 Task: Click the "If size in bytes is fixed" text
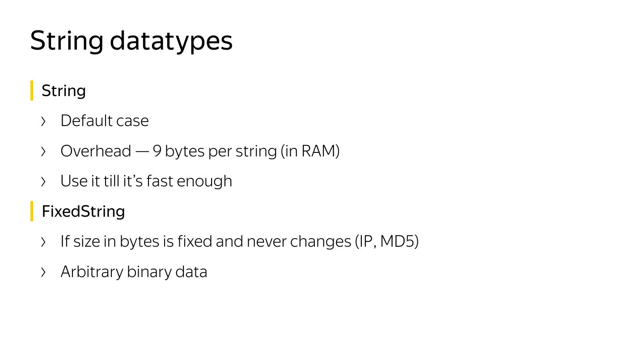pyautogui.click(x=137, y=241)
